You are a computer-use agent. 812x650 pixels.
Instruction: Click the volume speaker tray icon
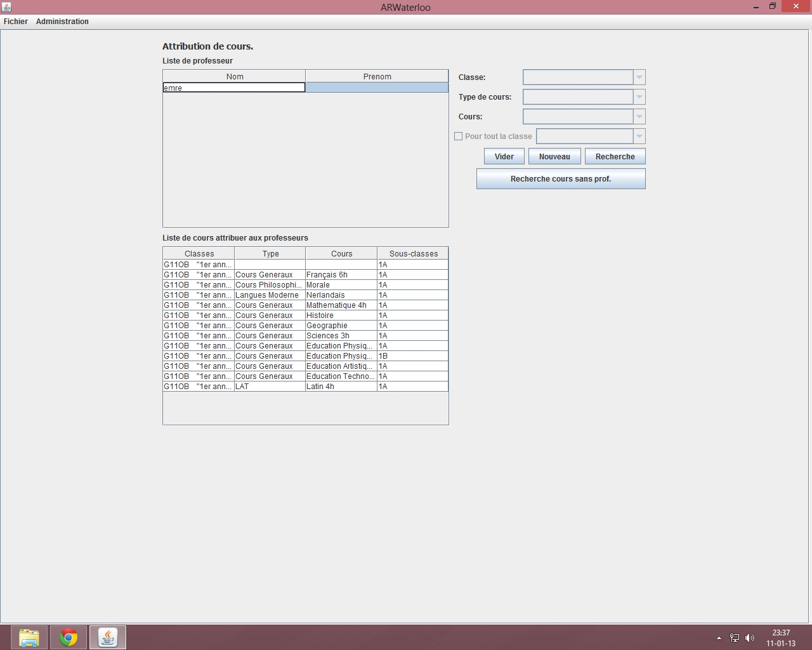click(750, 638)
